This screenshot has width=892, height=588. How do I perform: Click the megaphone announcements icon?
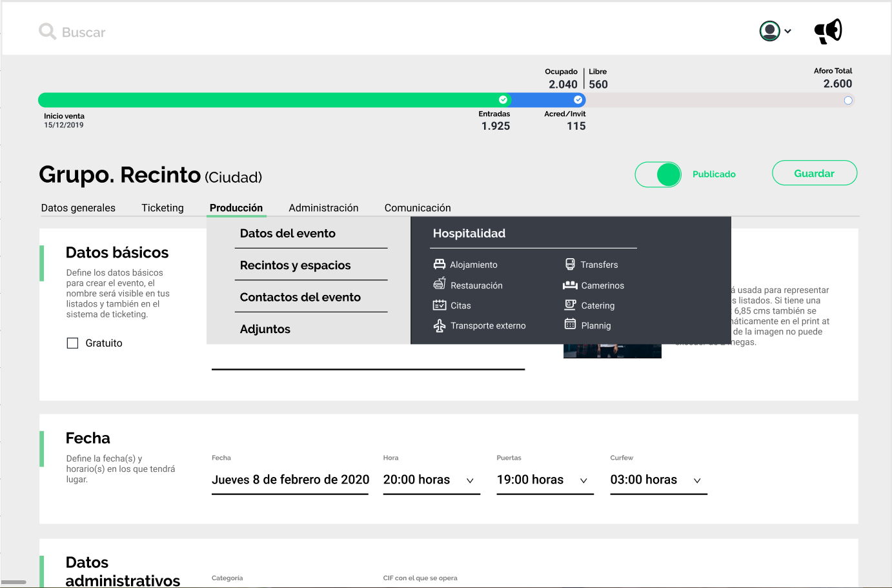[828, 31]
